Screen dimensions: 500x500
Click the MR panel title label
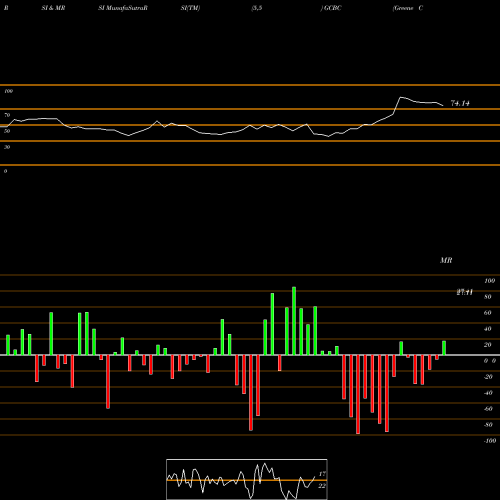(446, 260)
